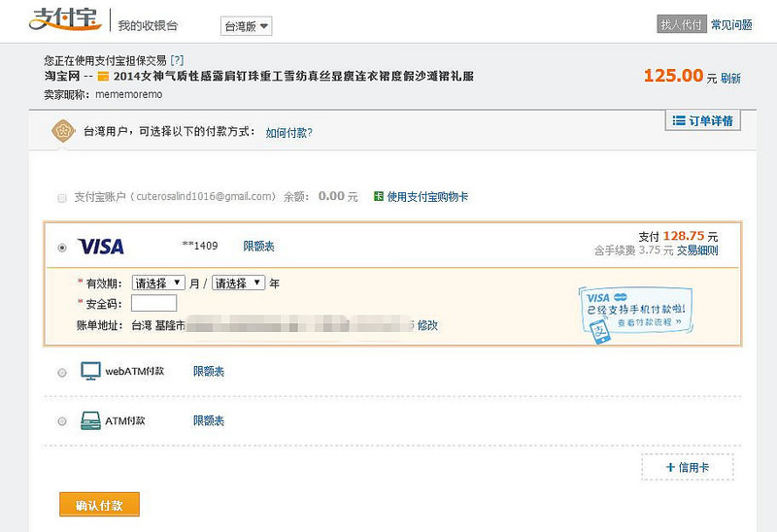Screen dimensions: 777x532
Task: Open the 常见问题 FAQ link
Action: [731, 25]
